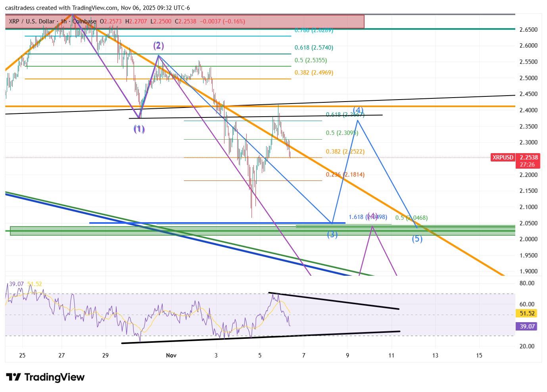
Task: Select the 0.618 (2.5740) Fibonacci label
Action: point(314,48)
